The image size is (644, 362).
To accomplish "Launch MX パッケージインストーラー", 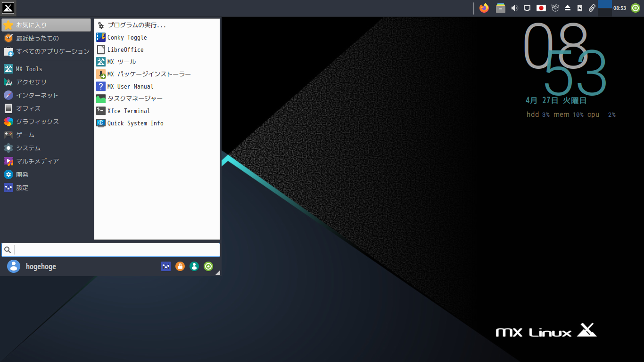I will pyautogui.click(x=157, y=74).
